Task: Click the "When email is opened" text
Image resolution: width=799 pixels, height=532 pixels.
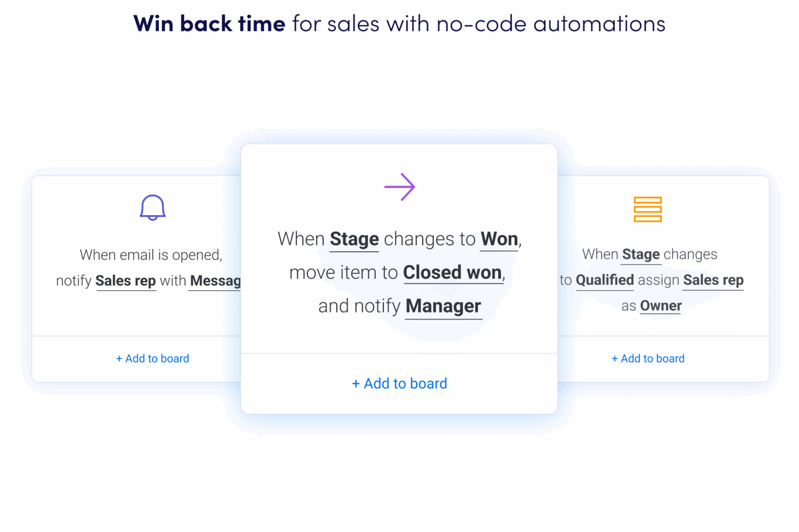Action: tap(151, 255)
